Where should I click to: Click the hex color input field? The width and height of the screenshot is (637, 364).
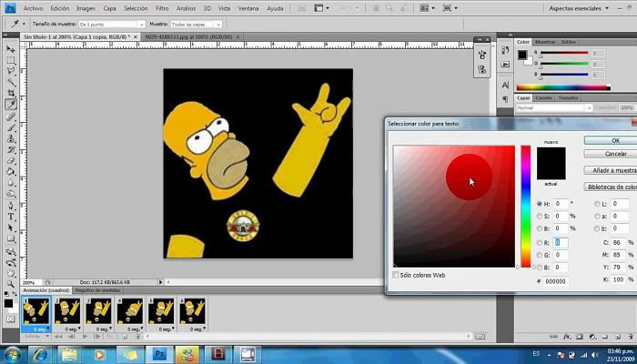(x=556, y=281)
